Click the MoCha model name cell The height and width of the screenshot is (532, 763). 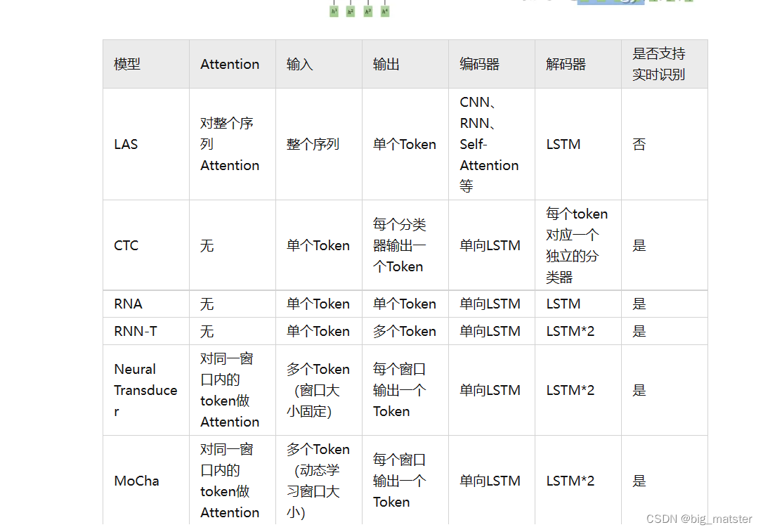pyautogui.click(x=146, y=481)
